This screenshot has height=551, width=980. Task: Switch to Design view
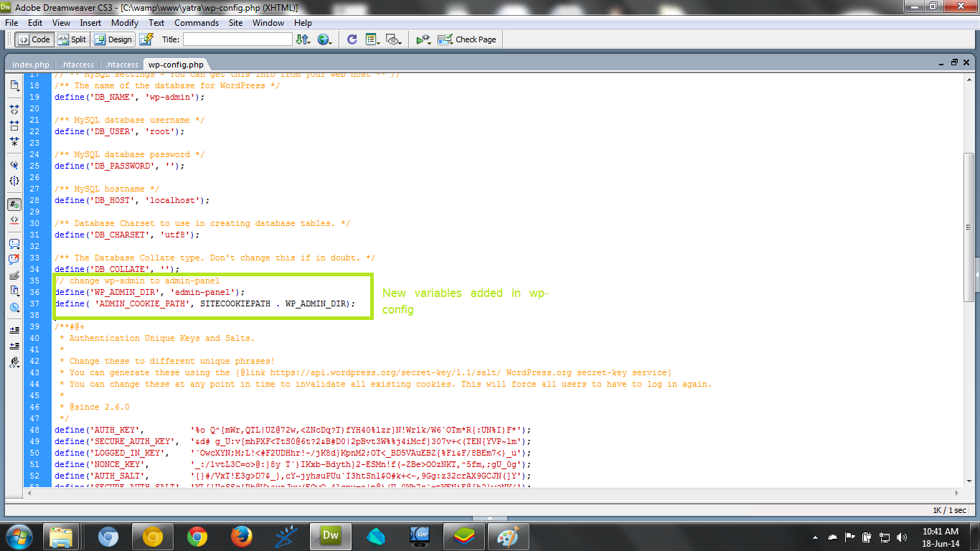click(113, 39)
